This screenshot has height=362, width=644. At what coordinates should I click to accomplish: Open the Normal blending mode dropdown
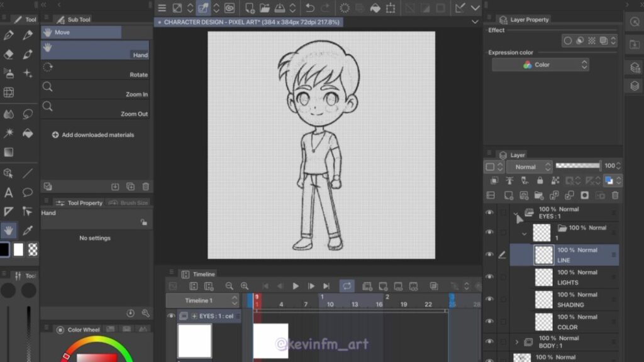pyautogui.click(x=532, y=167)
